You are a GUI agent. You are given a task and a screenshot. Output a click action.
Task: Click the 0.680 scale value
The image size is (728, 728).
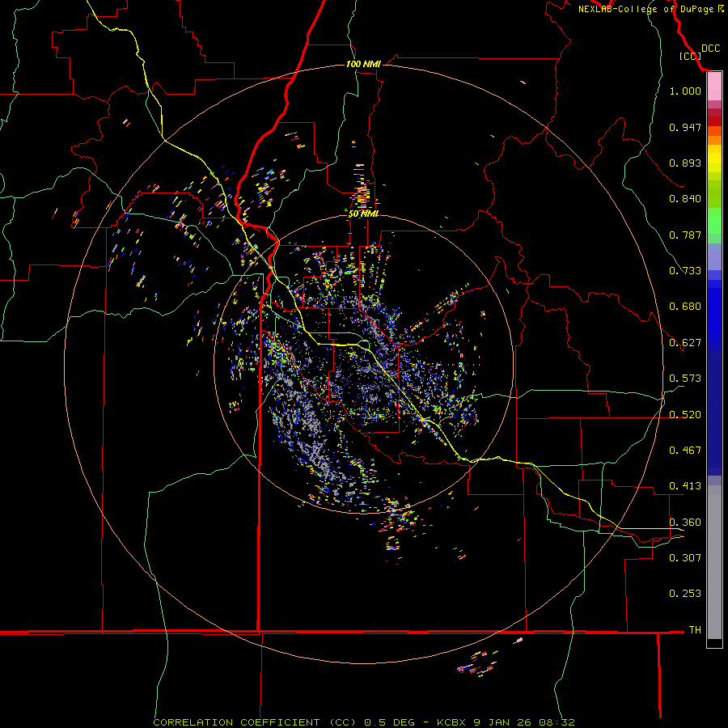[685, 307]
